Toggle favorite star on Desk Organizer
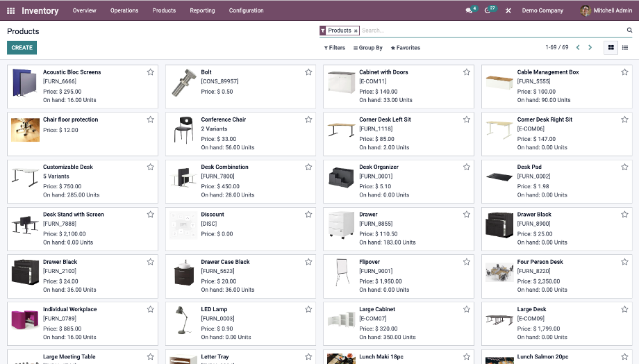The height and width of the screenshot is (364, 639). tap(467, 167)
